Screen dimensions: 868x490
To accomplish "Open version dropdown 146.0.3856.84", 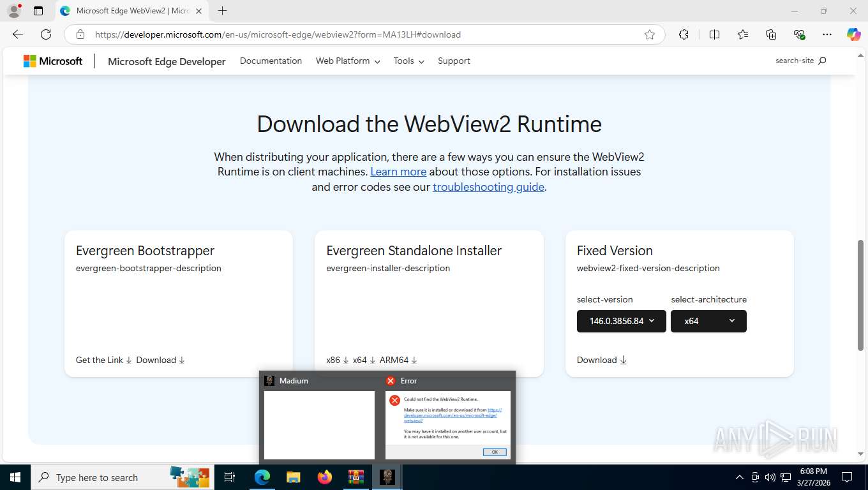I will pyautogui.click(x=622, y=321).
